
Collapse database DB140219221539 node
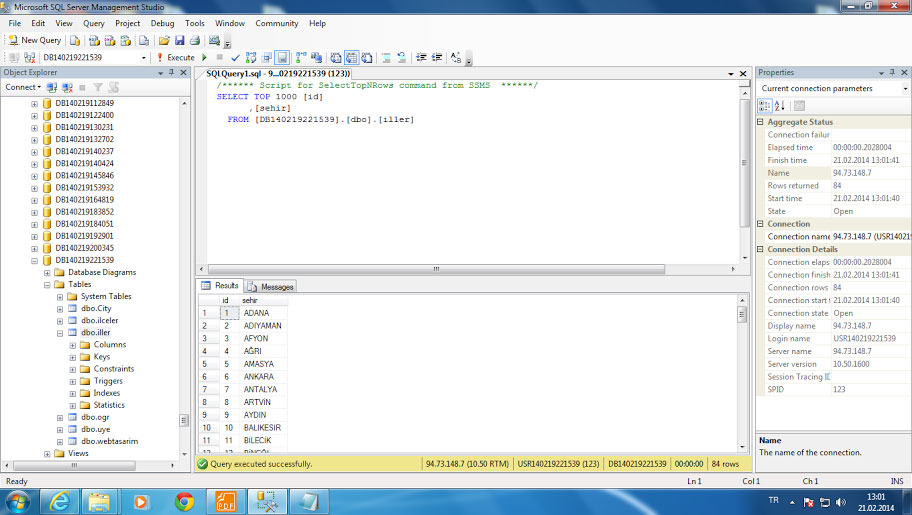[x=34, y=261]
